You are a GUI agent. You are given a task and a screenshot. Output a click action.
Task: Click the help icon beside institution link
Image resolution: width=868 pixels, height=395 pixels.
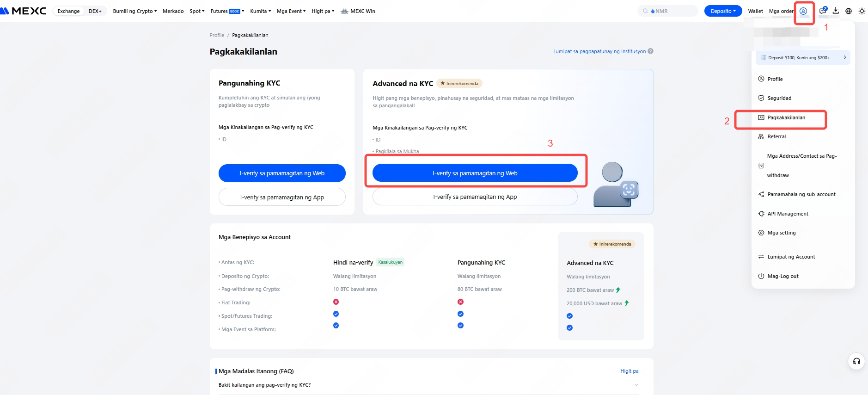[651, 51]
